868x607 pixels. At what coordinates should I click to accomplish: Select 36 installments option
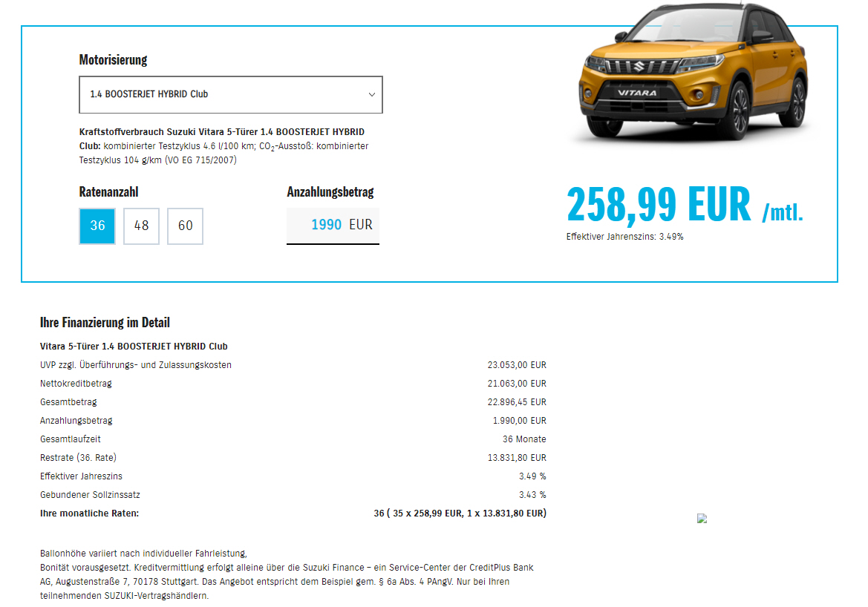[x=97, y=226]
